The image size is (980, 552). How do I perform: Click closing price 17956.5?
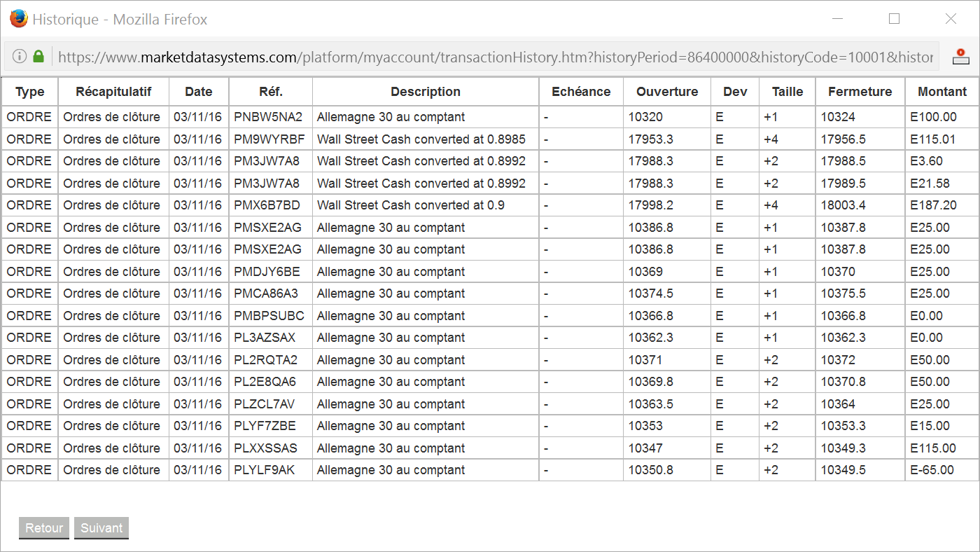click(x=843, y=139)
